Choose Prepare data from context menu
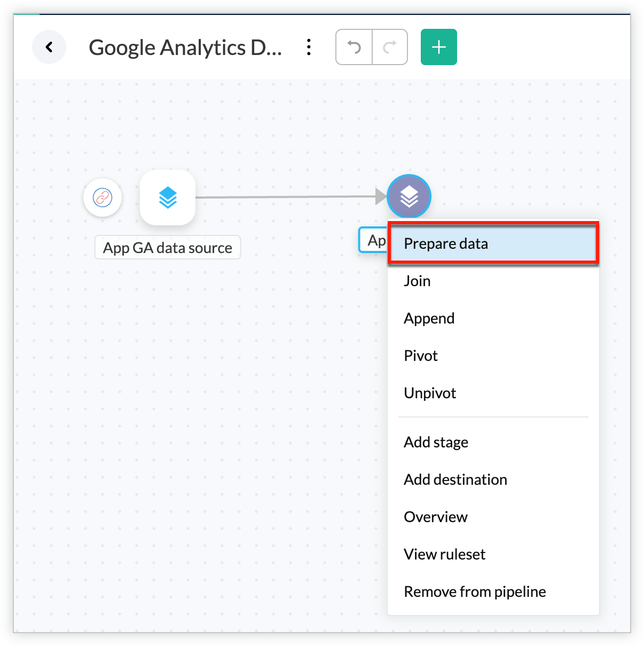 (x=446, y=244)
